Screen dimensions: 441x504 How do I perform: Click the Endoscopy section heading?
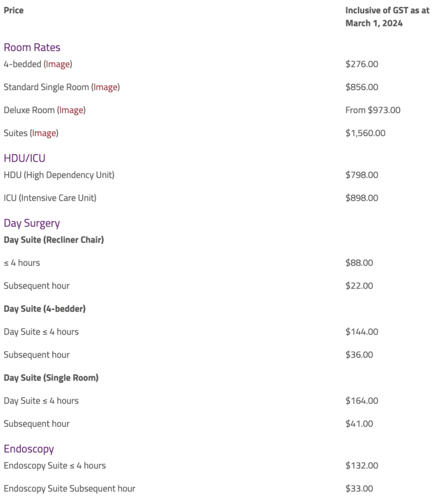click(x=29, y=449)
